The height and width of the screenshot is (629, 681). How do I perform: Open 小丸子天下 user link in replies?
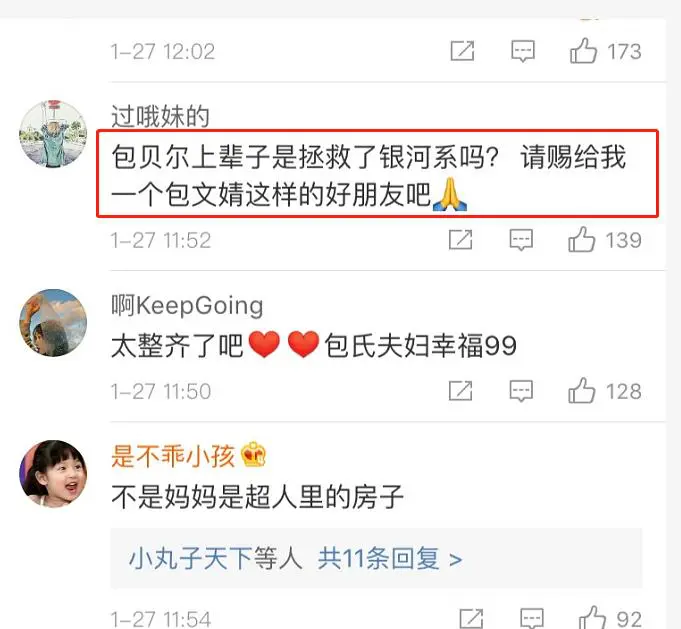point(191,558)
